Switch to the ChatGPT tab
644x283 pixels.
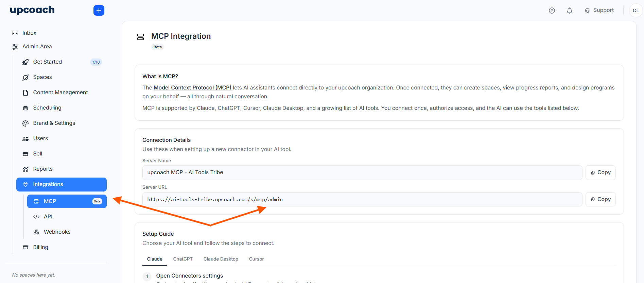click(x=183, y=259)
